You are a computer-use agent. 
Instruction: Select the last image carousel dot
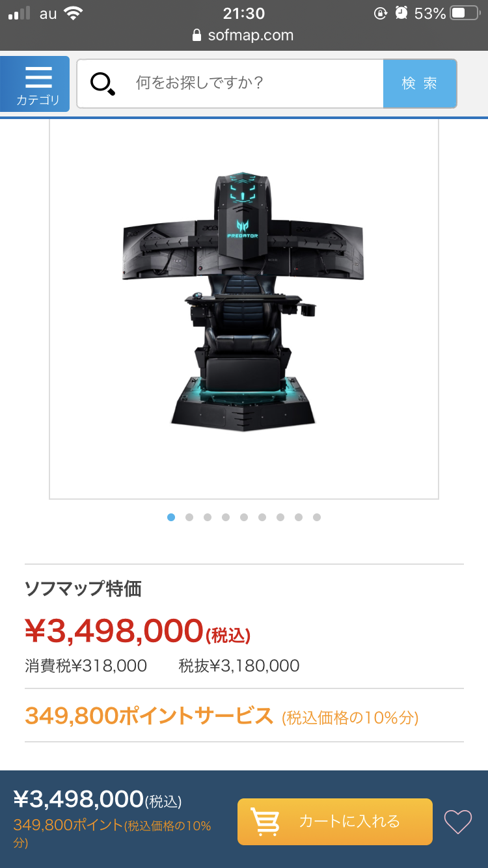[x=317, y=517]
